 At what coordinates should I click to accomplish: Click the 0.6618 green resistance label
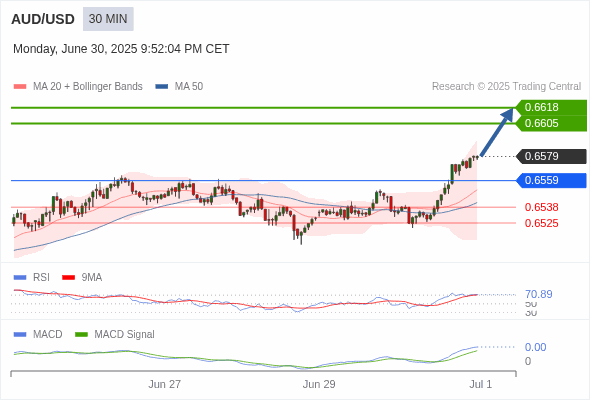point(551,107)
